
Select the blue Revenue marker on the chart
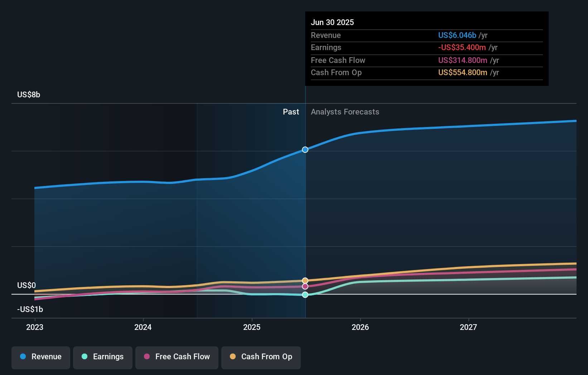(x=305, y=150)
